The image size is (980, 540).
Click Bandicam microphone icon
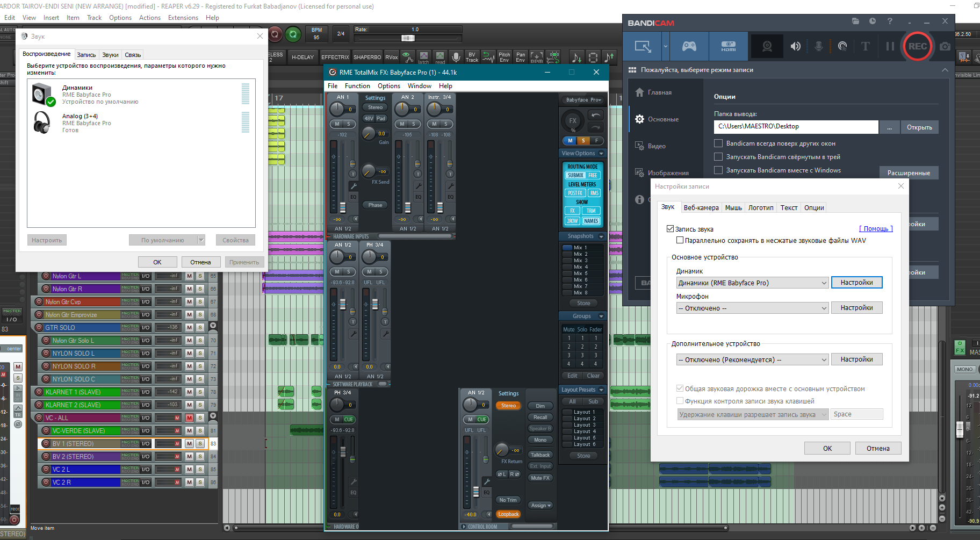(819, 46)
